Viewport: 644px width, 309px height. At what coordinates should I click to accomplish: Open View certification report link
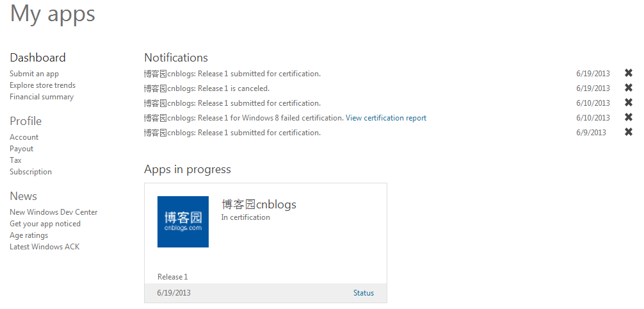coord(386,118)
